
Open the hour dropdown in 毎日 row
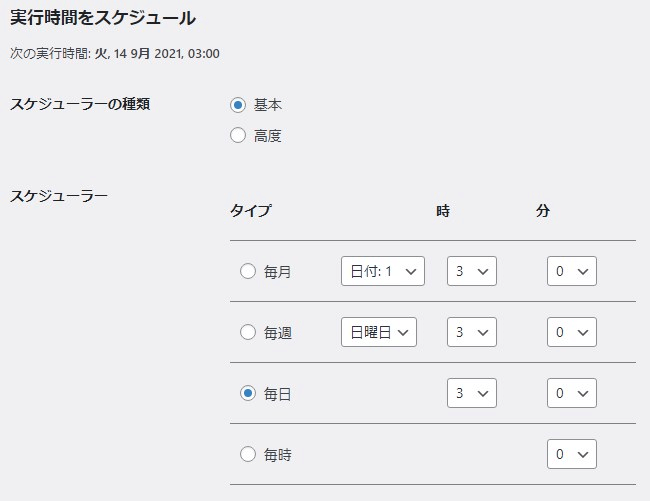click(x=472, y=393)
